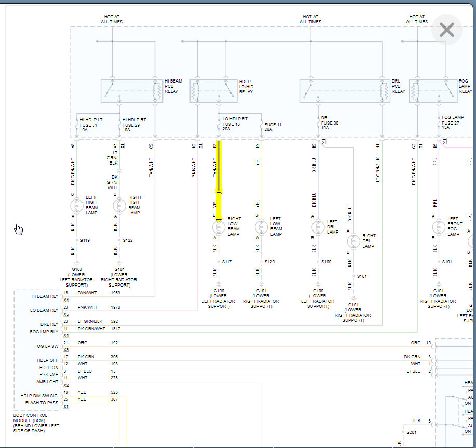Click circuit number 592
This screenshot has width=476, height=448.
pyautogui.click(x=114, y=321)
